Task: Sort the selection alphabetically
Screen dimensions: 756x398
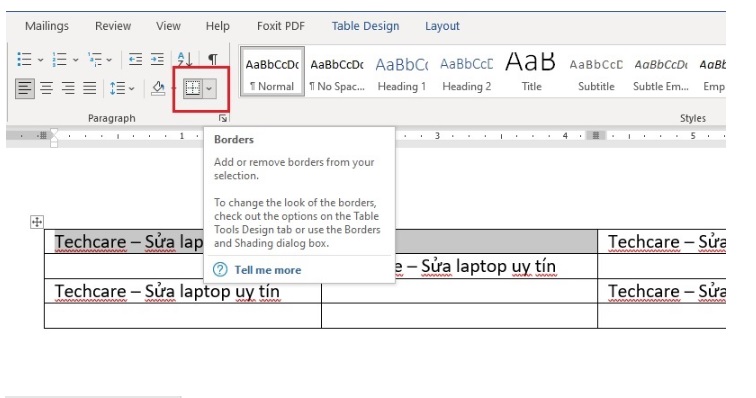Action: pos(185,59)
